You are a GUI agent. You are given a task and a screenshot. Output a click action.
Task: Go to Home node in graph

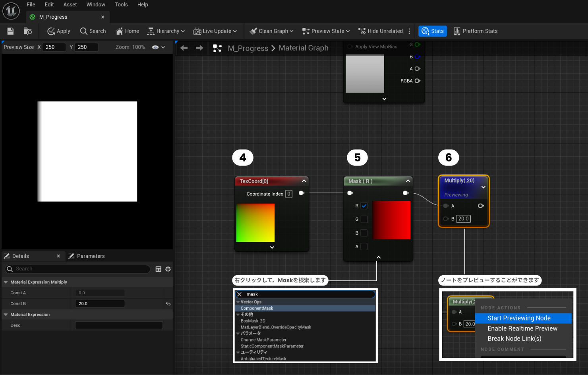click(x=127, y=31)
